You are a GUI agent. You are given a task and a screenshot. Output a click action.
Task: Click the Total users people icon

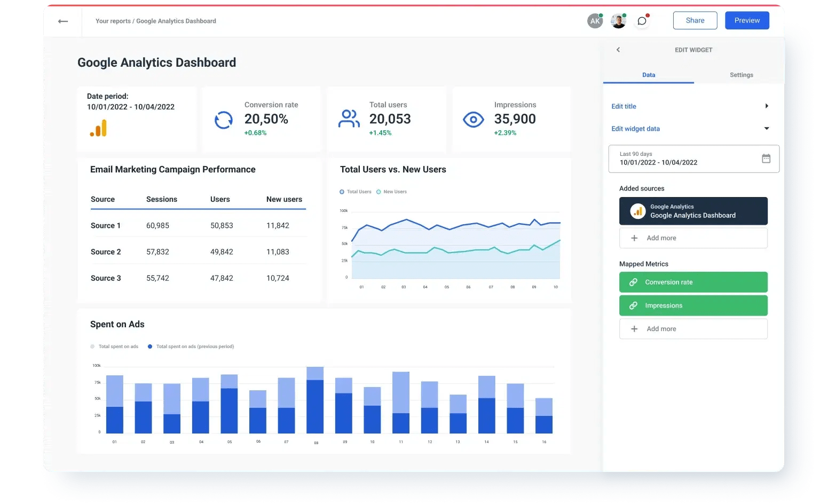348,119
